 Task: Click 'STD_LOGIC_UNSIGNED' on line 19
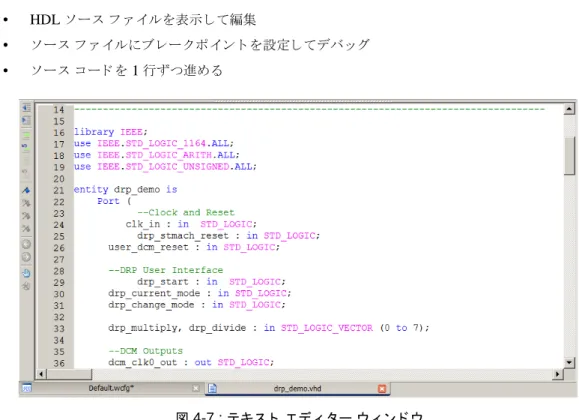coord(177,167)
